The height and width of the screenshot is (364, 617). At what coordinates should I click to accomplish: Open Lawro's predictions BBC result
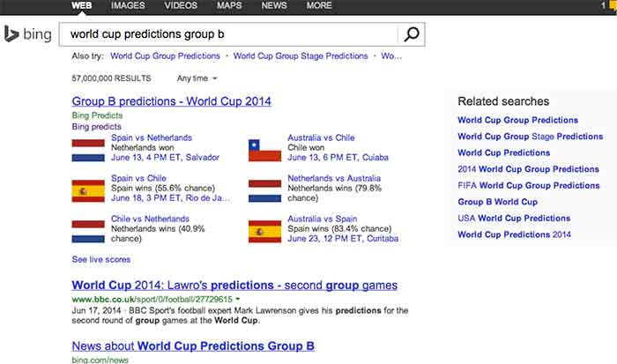234,286
